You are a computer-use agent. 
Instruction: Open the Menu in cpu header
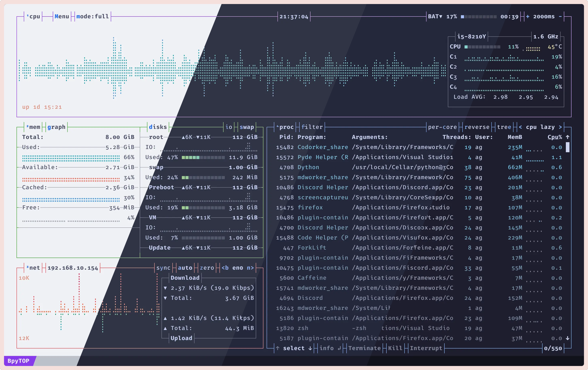point(62,16)
